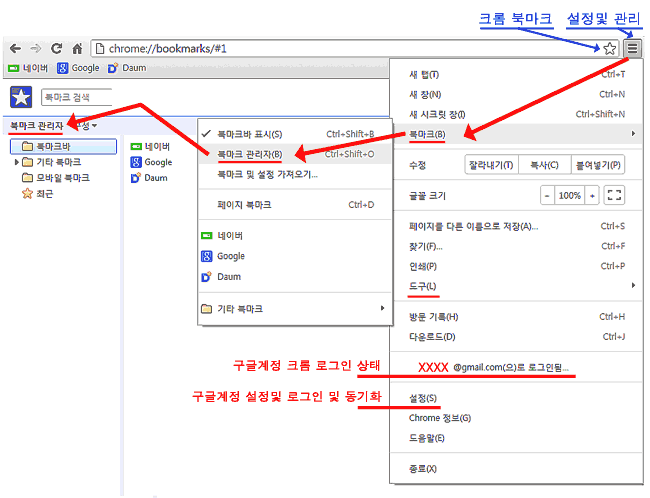Decrease zoom with minus button
The image size is (650, 498).
click(547, 195)
